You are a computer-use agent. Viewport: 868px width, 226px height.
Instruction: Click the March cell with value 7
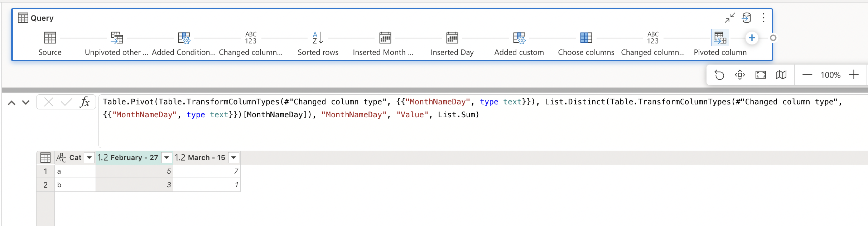point(207,171)
